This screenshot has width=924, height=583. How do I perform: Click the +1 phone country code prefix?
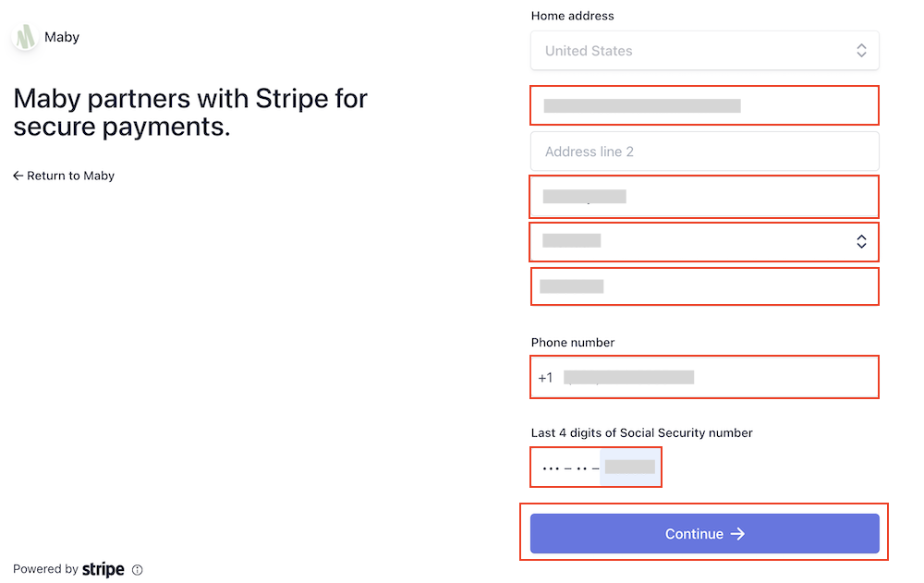click(546, 377)
